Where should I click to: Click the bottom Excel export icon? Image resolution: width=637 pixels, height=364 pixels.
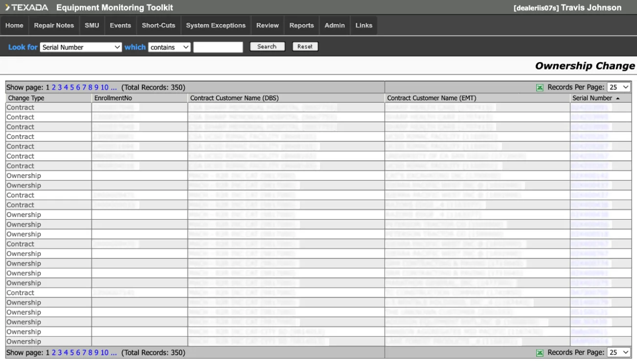(x=540, y=352)
